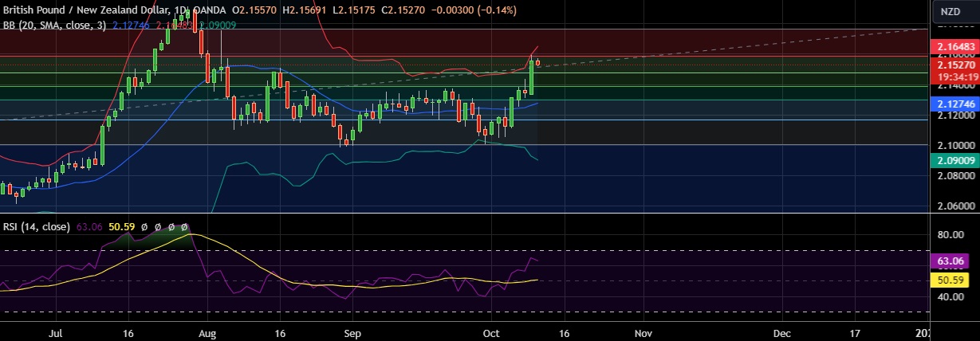Viewport: 980px width, 341px height.
Task: Click the blue 2.12746 basis price label
Action: coord(954,104)
